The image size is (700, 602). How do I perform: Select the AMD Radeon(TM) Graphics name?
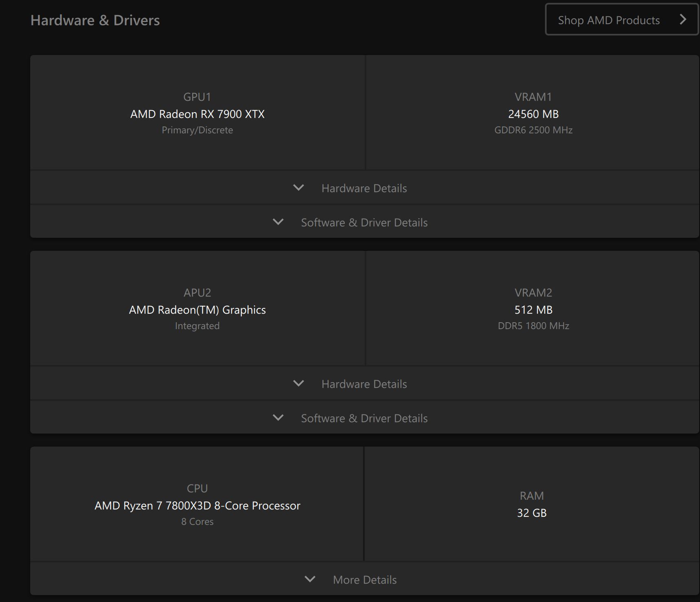pyautogui.click(x=197, y=310)
